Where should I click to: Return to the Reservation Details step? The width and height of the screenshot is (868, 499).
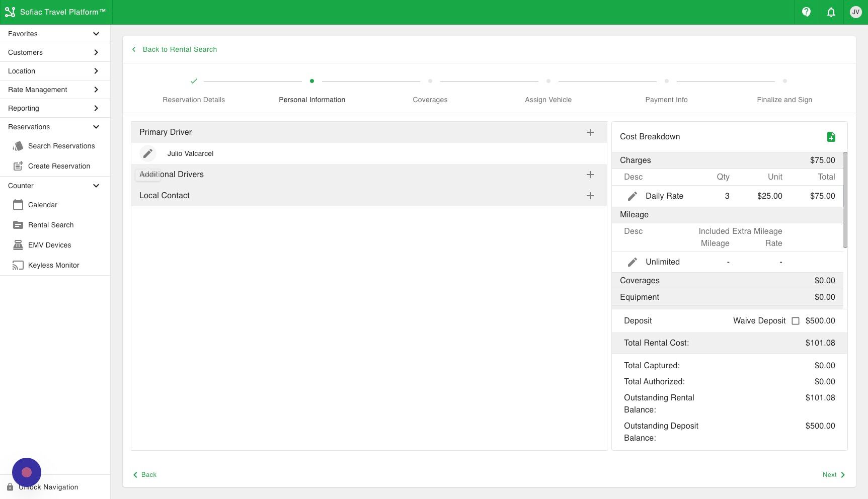point(193,100)
